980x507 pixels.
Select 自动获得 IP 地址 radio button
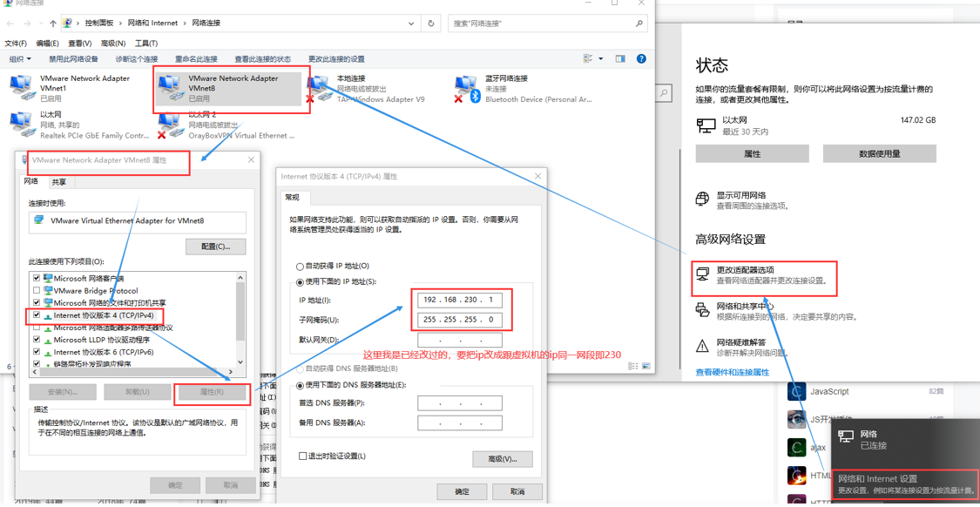click(300, 266)
